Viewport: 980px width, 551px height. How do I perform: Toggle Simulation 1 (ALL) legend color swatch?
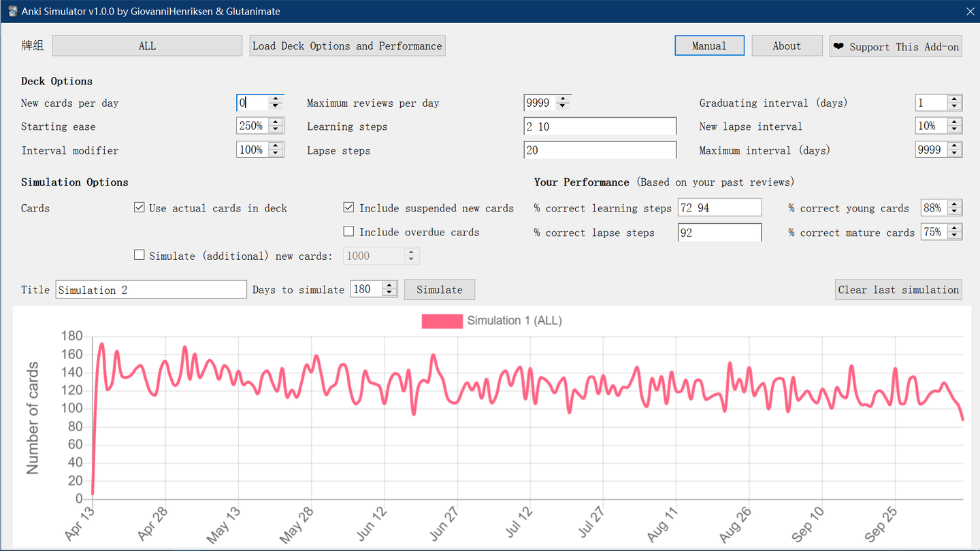442,321
